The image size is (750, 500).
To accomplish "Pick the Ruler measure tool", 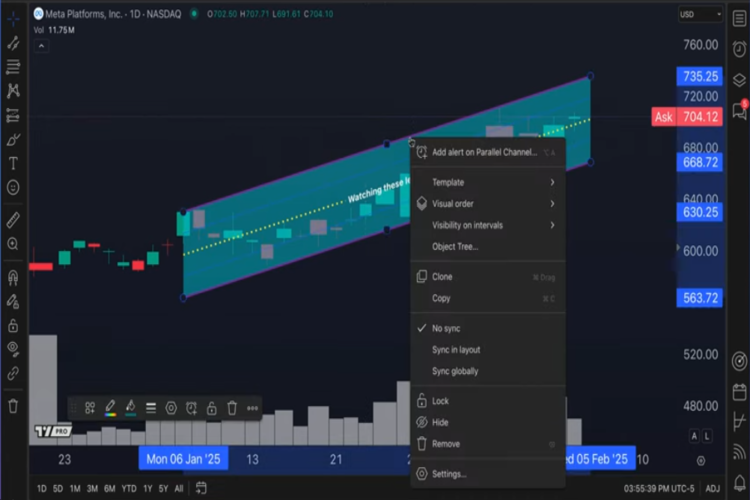I will click(x=13, y=219).
